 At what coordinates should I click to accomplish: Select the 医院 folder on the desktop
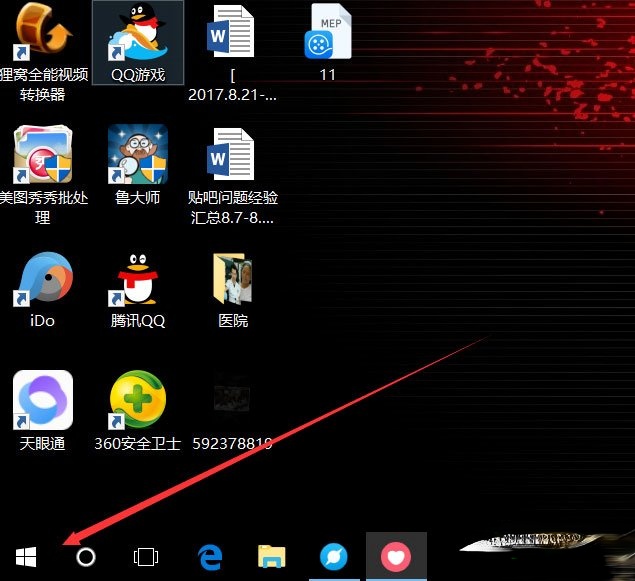[232, 278]
